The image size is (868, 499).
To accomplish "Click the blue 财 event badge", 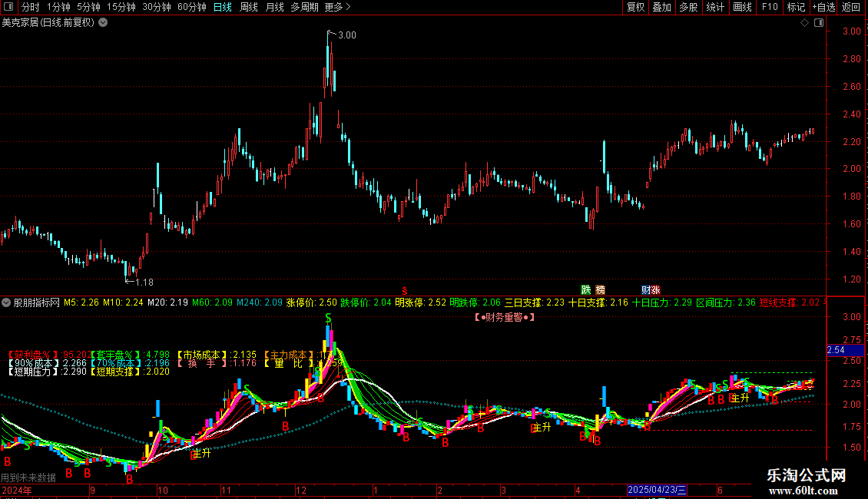I will click(x=646, y=290).
